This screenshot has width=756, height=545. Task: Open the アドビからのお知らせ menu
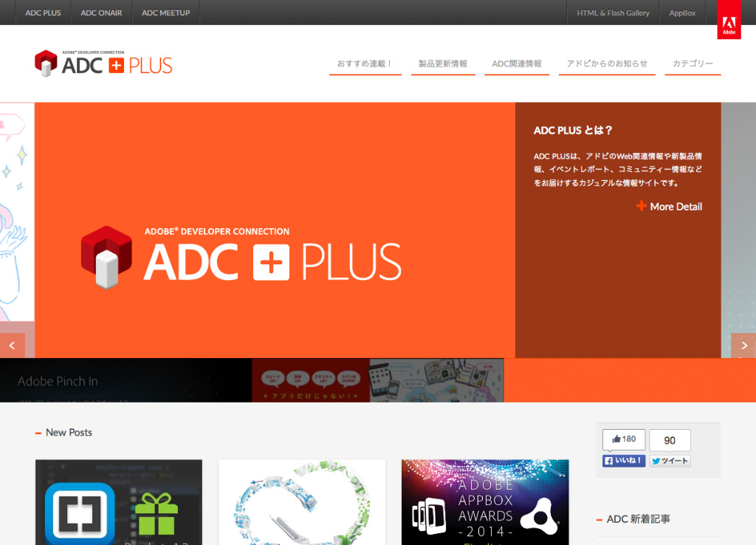(x=607, y=64)
